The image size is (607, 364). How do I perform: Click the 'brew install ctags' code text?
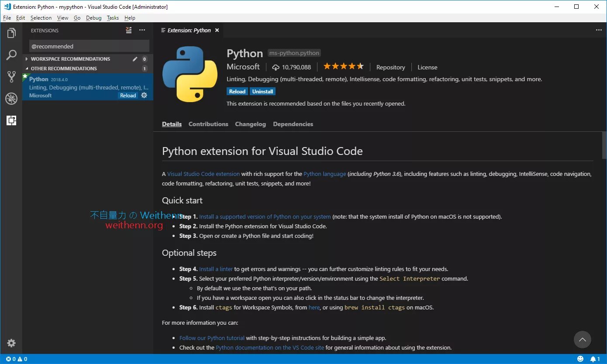point(375,307)
